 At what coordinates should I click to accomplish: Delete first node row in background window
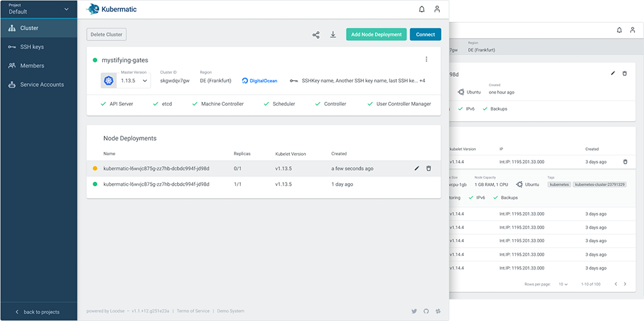pos(625,162)
